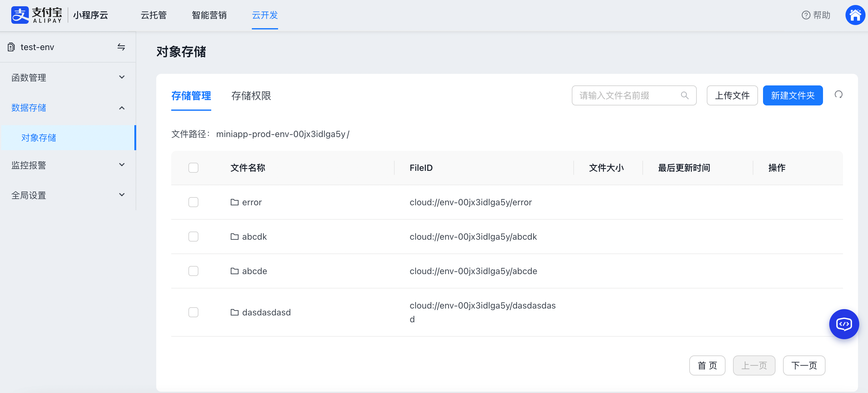868x393 pixels.
Task: Click the Alipay logo icon
Action: [20, 15]
